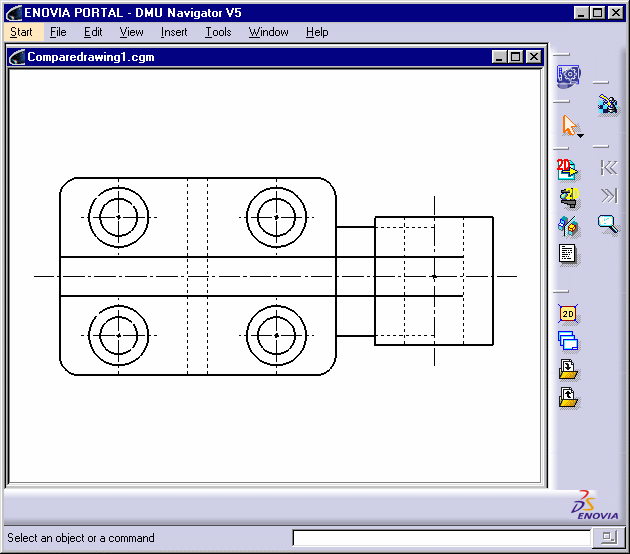The image size is (630, 554).
Task: Maximize the ENOVIA PORTAL main window
Action: tap(597, 13)
